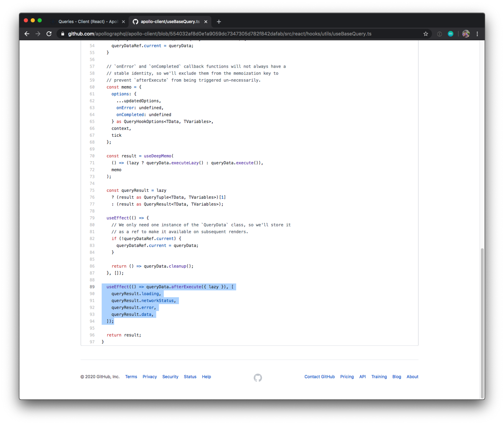View site info via the lock icon

pos(63,34)
